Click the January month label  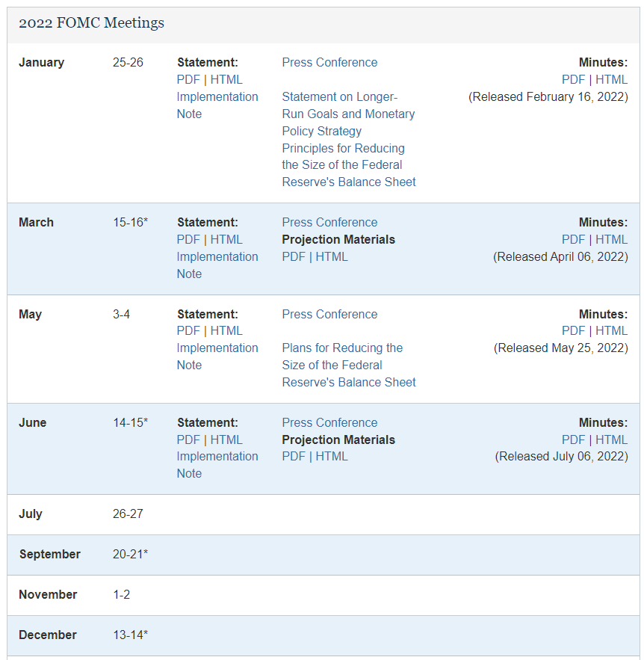click(41, 62)
